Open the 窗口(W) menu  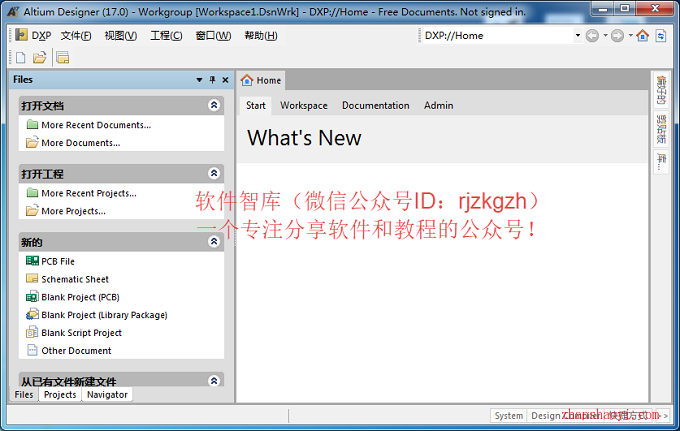click(213, 36)
